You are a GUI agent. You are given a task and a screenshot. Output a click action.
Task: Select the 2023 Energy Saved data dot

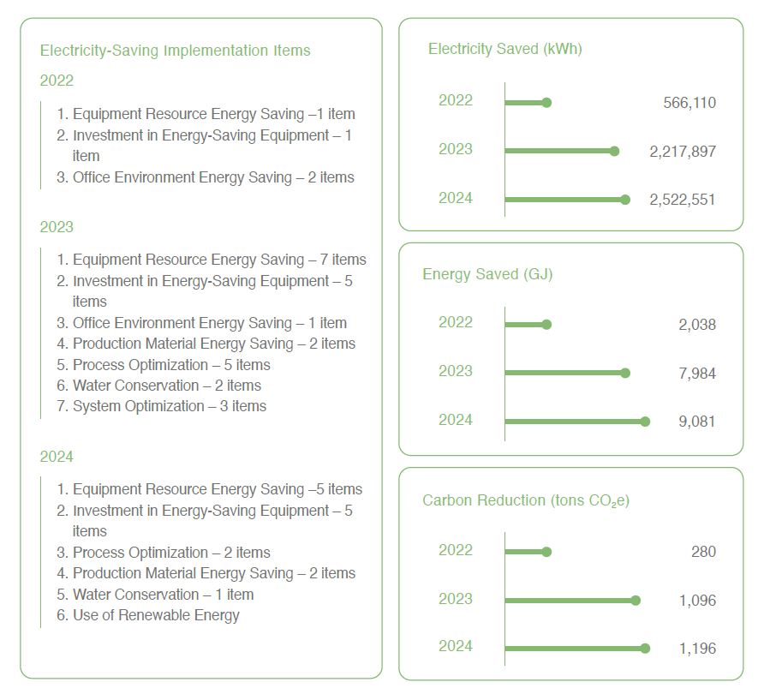point(625,373)
